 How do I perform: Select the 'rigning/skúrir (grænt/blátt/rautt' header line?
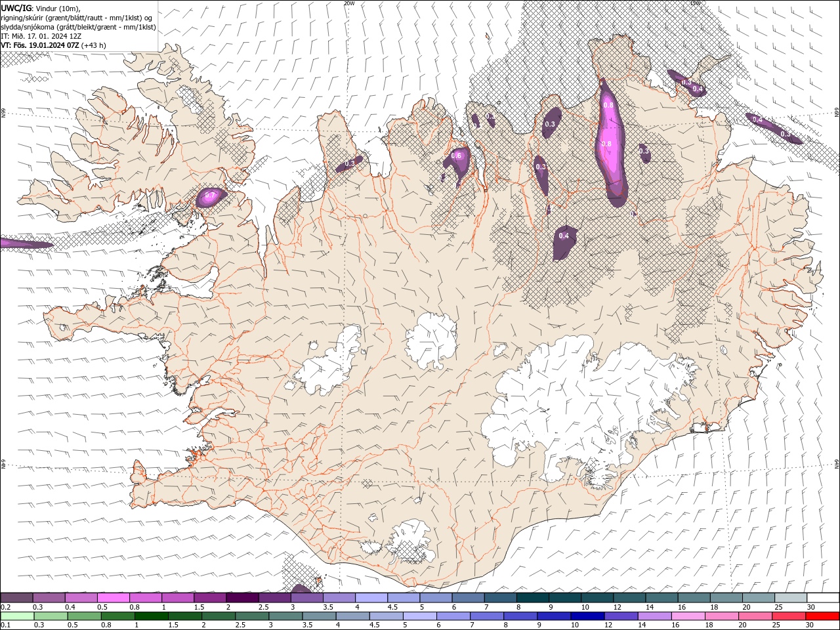click(x=77, y=18)
